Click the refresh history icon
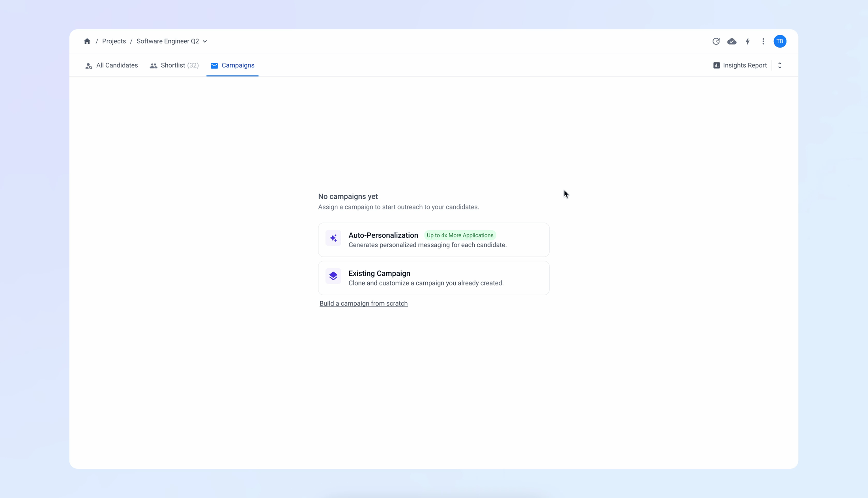The image size is (868, 498). point(716,41)
